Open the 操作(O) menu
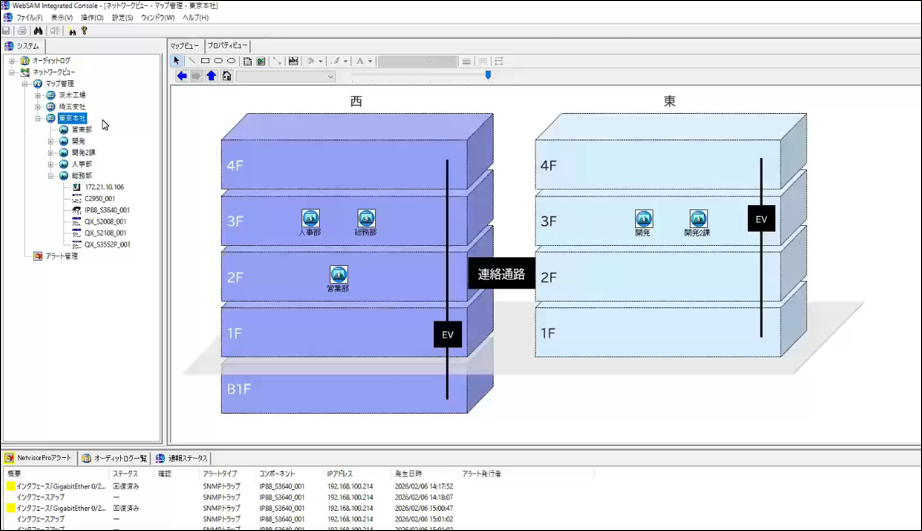922x531 pixels. [x=91, y=18]
